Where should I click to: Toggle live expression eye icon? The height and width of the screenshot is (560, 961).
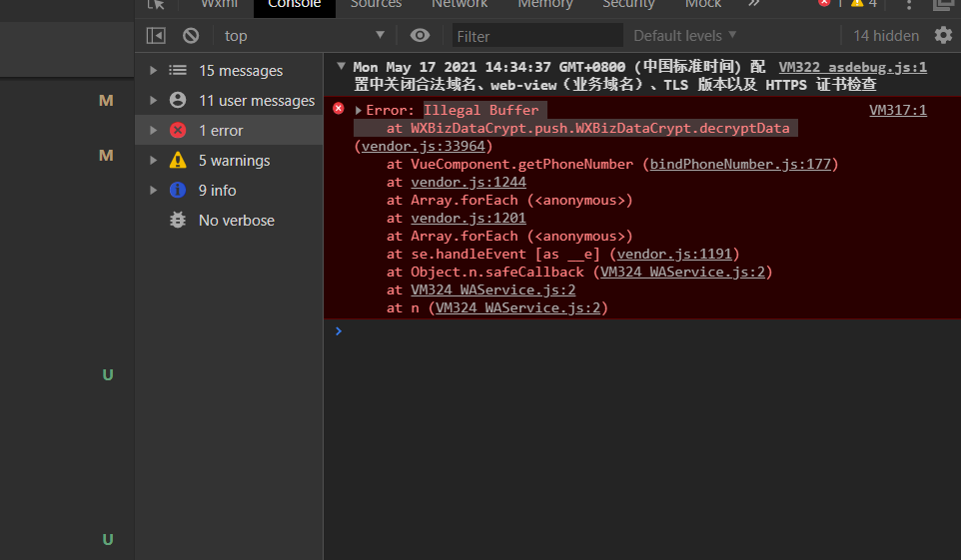(x=420, y=36)
